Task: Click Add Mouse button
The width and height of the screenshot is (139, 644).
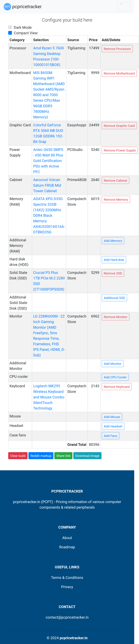Action: tap(112, 417)
